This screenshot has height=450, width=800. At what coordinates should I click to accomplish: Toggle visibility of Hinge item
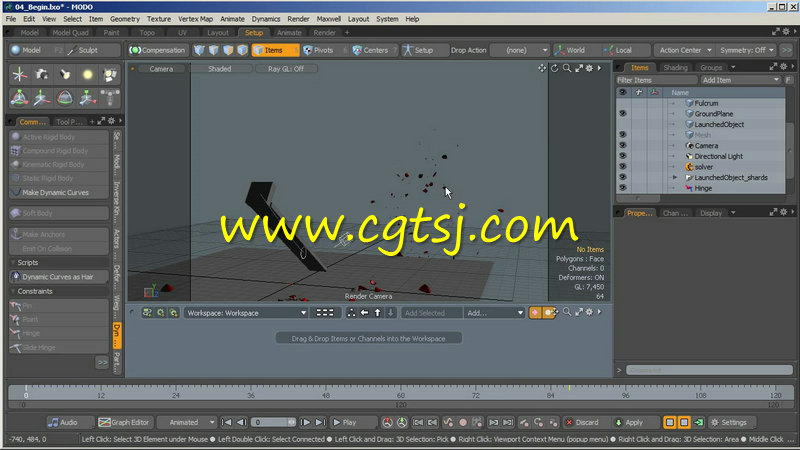pyautogui.click(x=622, y=188)
